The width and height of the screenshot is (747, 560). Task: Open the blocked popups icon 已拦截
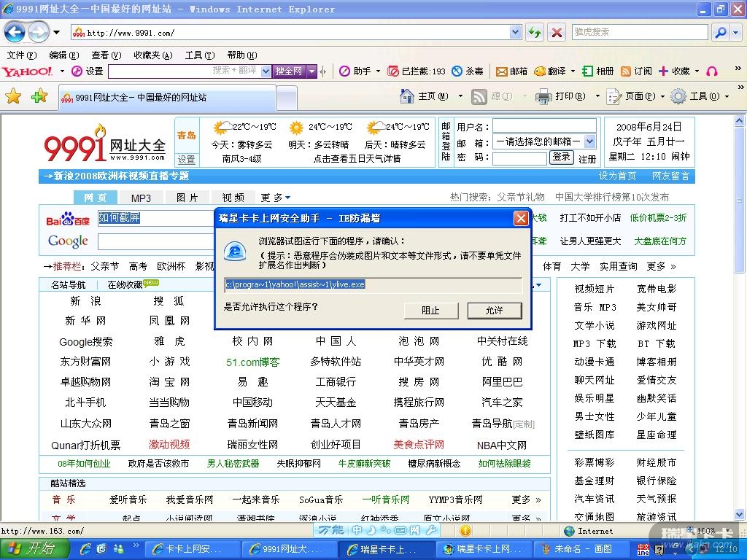click(x=393, y=71)
